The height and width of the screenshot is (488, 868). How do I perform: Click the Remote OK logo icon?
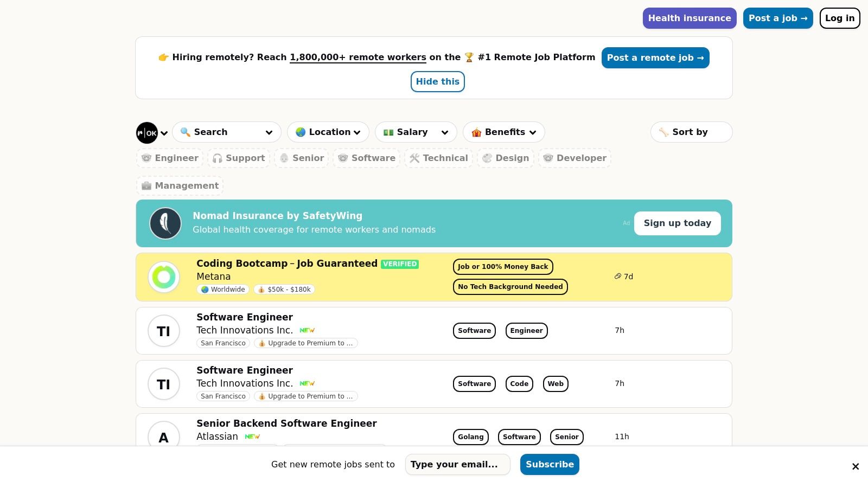[x=147, y=133]
